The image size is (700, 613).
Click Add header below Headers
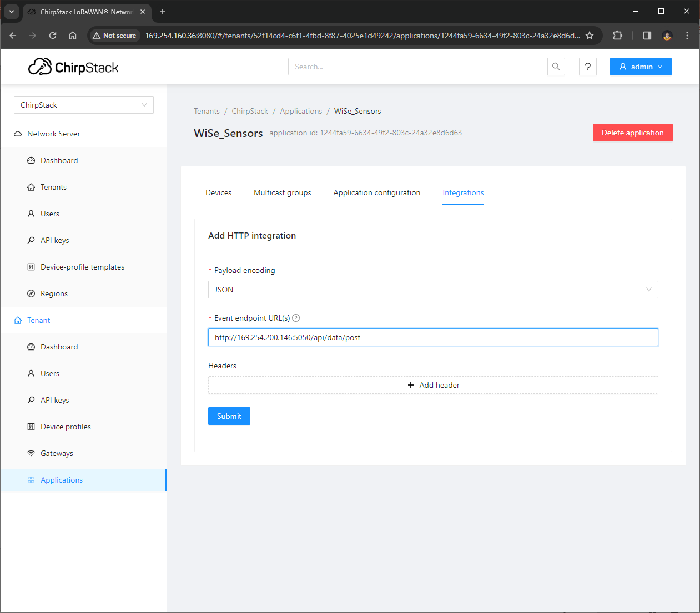(x=433, y=385)
